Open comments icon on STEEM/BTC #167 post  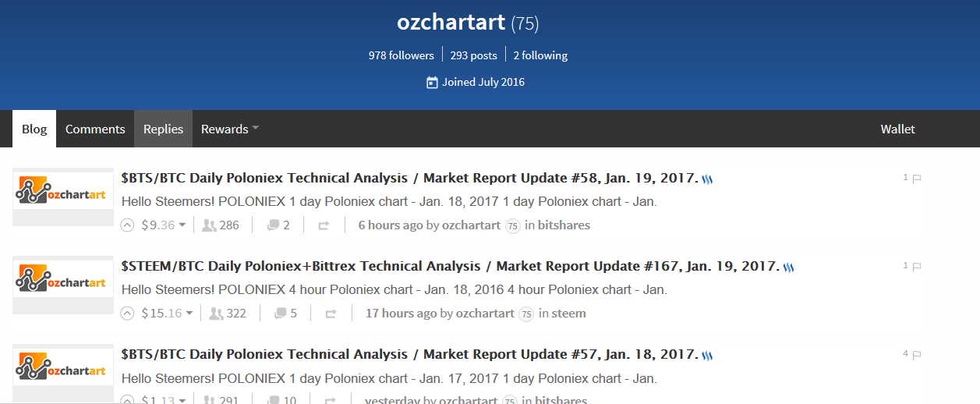(281, 314)
